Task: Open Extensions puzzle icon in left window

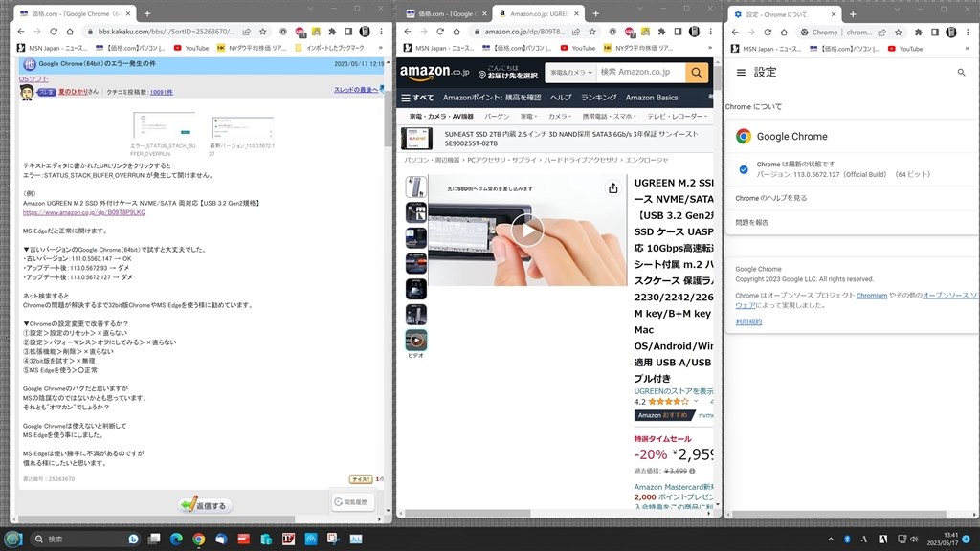Action: tap(332, 32)
